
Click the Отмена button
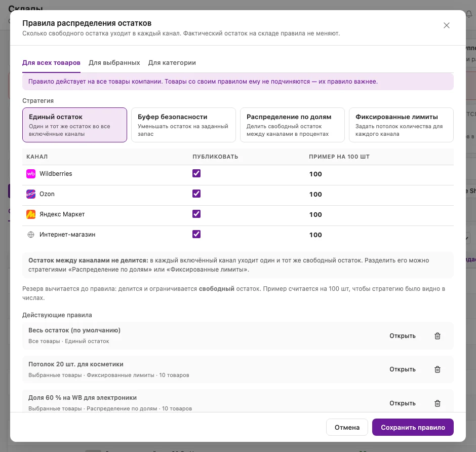[347, 427]
